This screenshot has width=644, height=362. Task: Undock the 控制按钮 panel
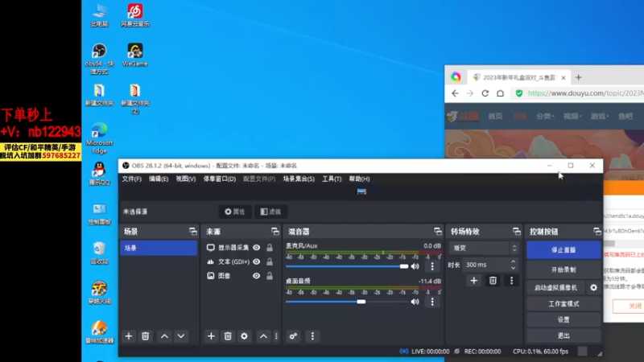(x=597, y=232)
